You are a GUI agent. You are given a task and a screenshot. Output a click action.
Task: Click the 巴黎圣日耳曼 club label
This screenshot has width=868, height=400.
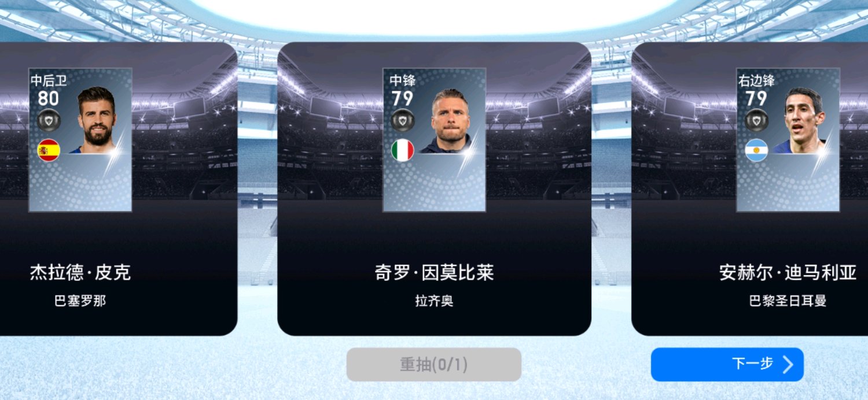click(788, 301)
